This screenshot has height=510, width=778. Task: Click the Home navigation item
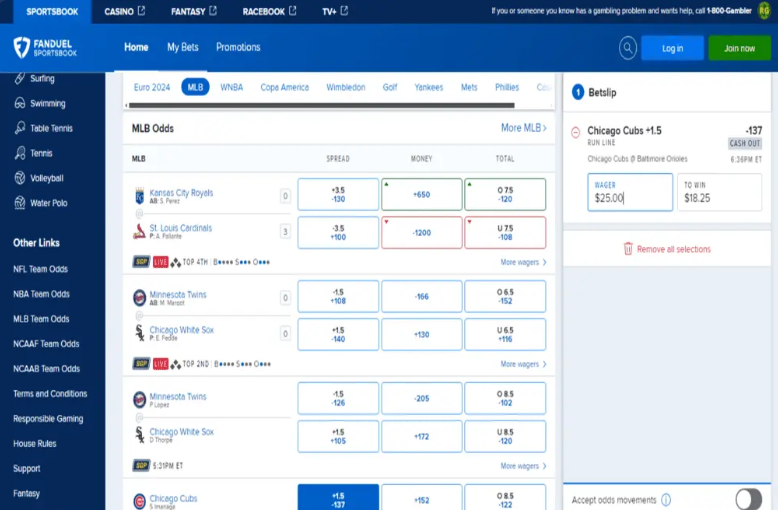click(x=136, y=47)
